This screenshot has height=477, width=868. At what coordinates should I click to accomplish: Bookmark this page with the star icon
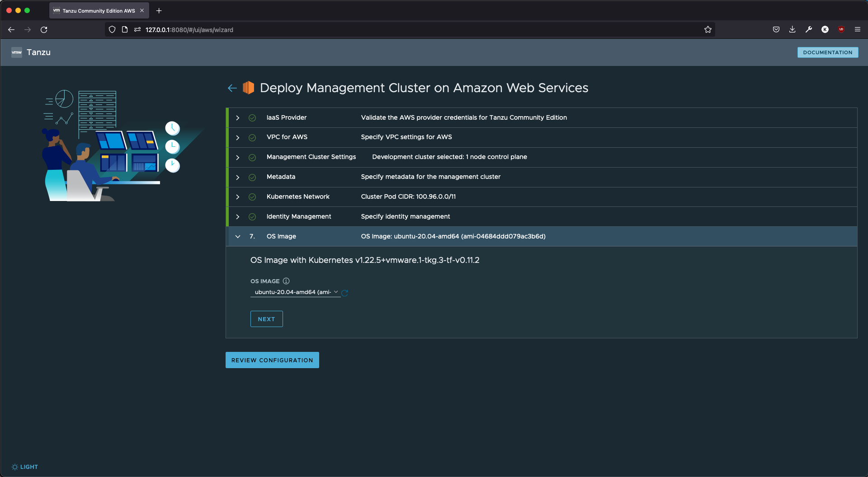coord(708,30)
